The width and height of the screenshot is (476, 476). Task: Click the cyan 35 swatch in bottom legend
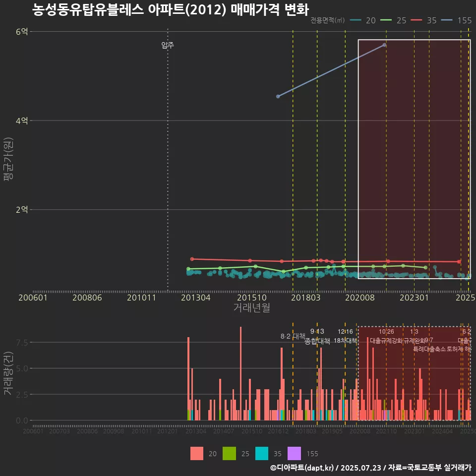tap(262, 454)
